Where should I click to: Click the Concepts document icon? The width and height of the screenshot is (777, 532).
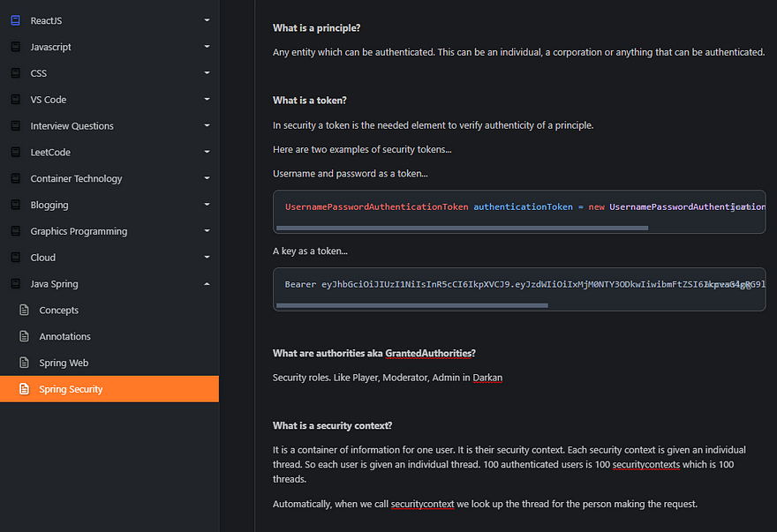coord(26,310)
